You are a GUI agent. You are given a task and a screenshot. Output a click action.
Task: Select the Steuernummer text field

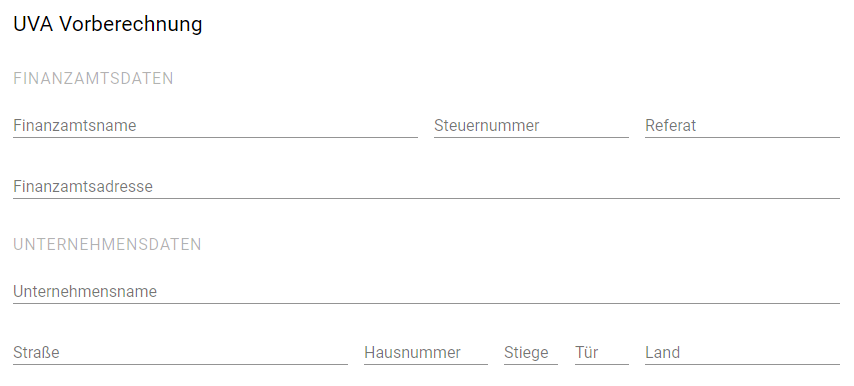531,126
